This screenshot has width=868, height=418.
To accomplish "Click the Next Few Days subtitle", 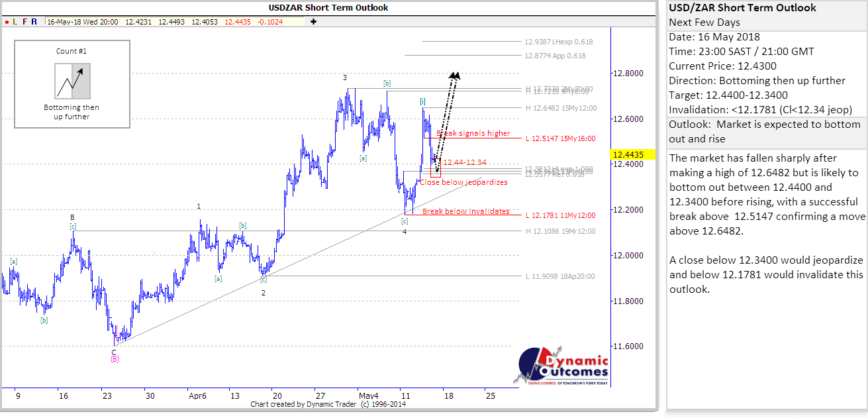I will [x=704, y=23].
